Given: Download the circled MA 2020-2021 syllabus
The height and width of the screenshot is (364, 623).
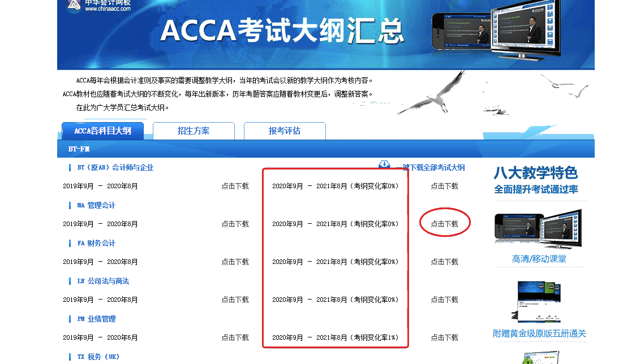Looking at the screenshot, I should pos(444,224).
